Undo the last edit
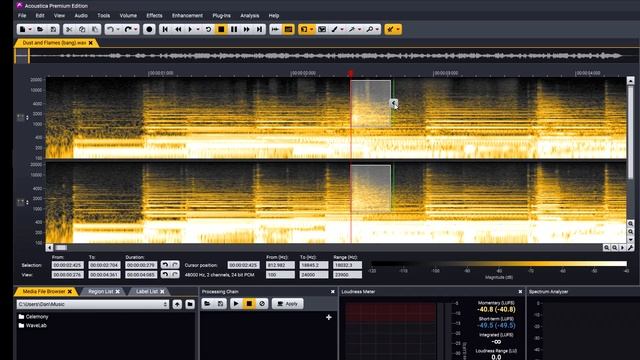 110,29
